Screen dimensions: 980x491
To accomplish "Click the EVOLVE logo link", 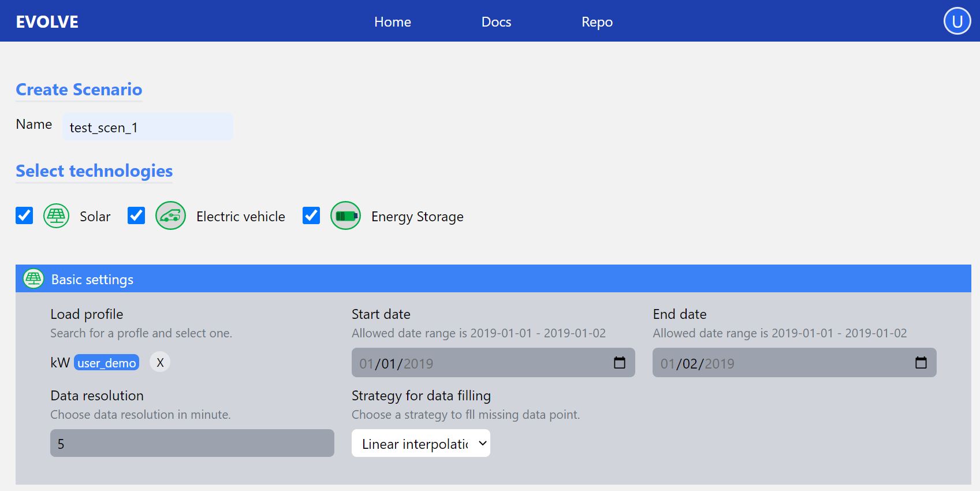I will click(47, 22).
